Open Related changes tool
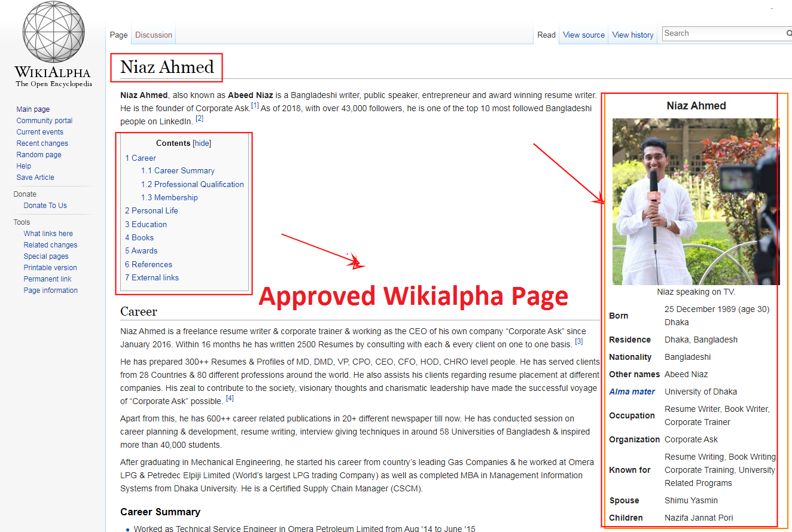The width and height of the screenshot is (792, 532). point(50,245)
